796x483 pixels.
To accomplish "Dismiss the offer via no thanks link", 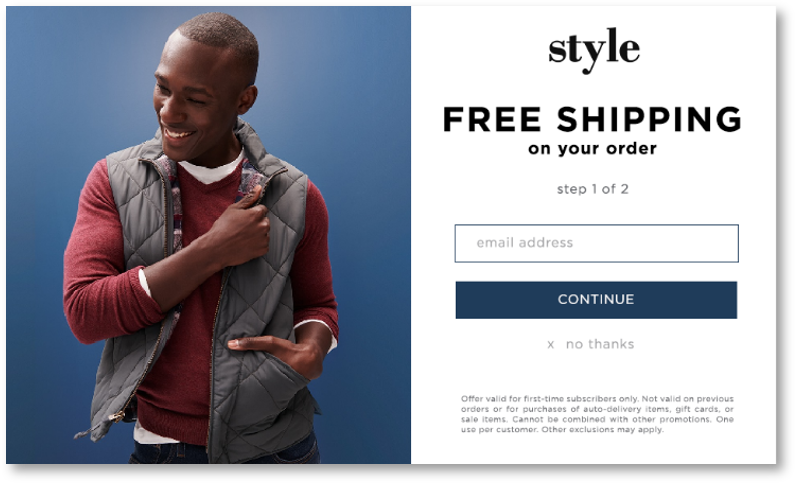I will 600,344.
